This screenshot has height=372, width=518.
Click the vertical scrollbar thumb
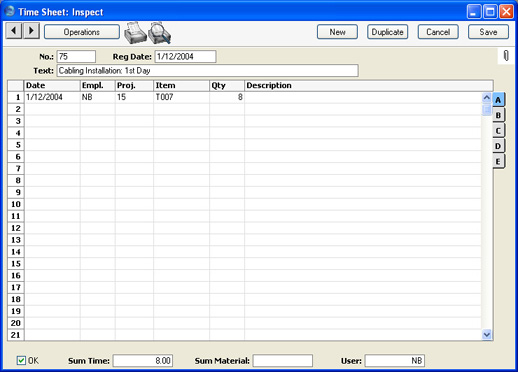pos(487,109)
